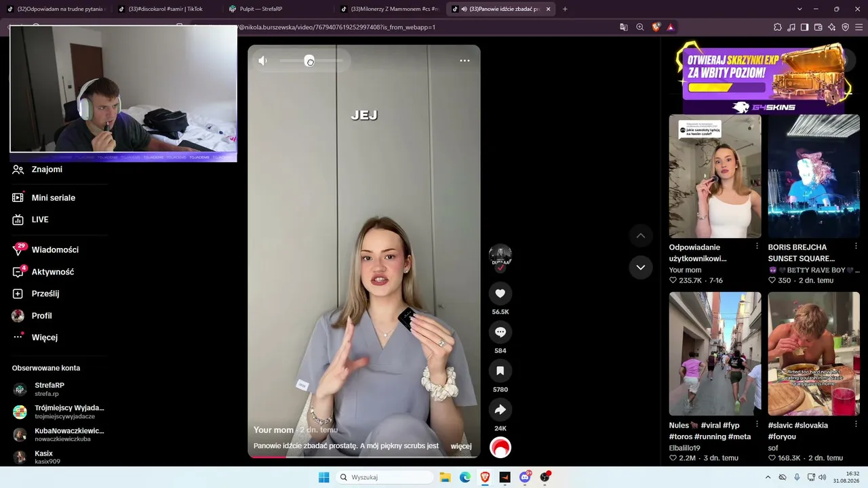868x488 pixels.
Task: Expand the caption with 'więcej'
Action: [461, 446]
